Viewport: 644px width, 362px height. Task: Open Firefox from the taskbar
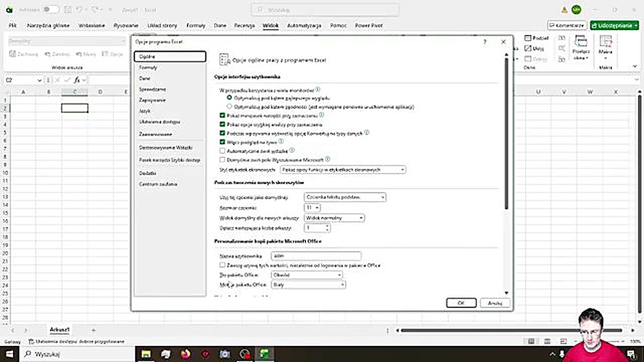click(185, 354)
